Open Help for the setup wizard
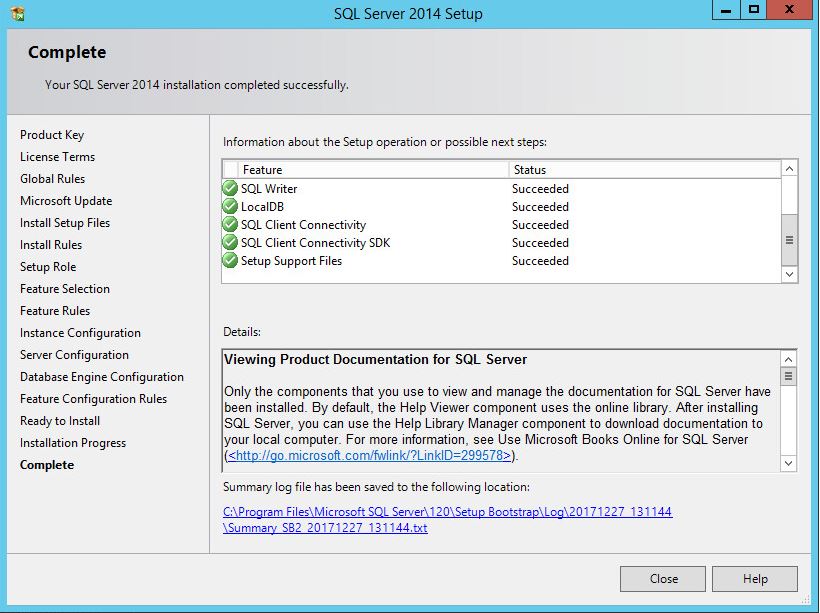820x613 pixels. pos(755,578)
